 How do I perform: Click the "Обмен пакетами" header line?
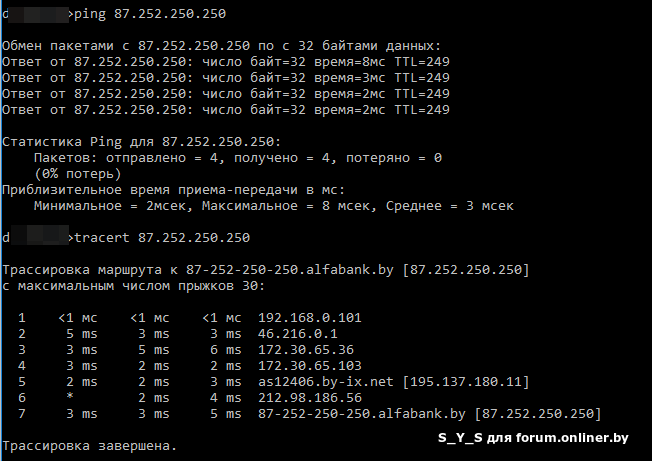point(221,46)
